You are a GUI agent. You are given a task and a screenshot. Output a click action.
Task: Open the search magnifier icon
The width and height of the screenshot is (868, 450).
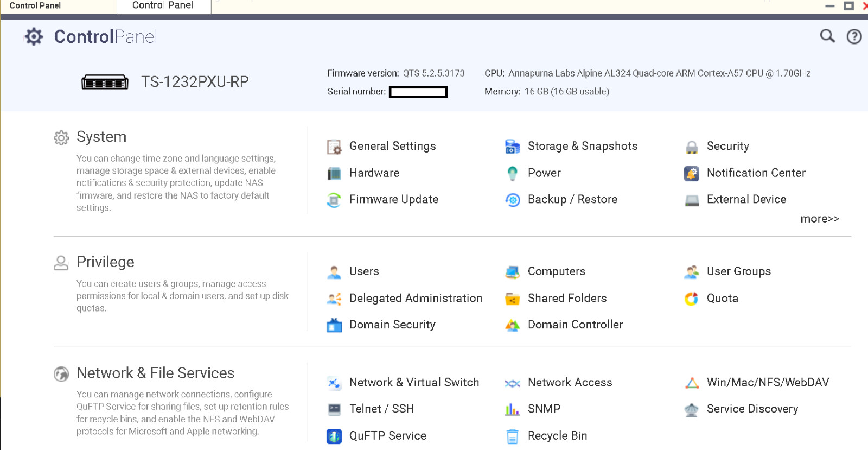[827, 36]
